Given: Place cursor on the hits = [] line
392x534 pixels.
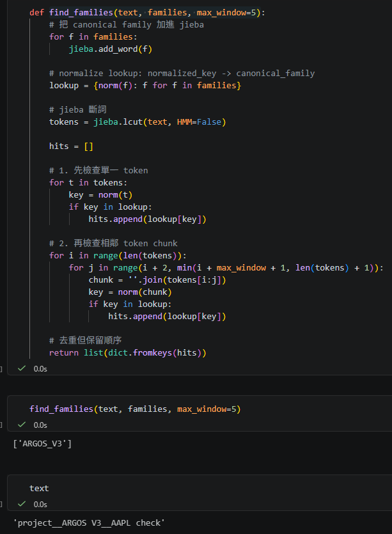Looking at the screenshot, I should point(71,146).
